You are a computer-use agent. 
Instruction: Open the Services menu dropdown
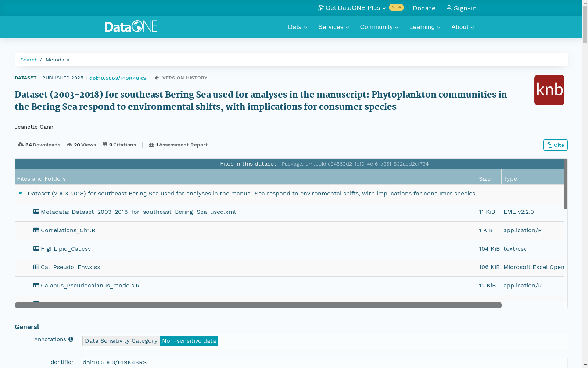(x=334, y=27)
